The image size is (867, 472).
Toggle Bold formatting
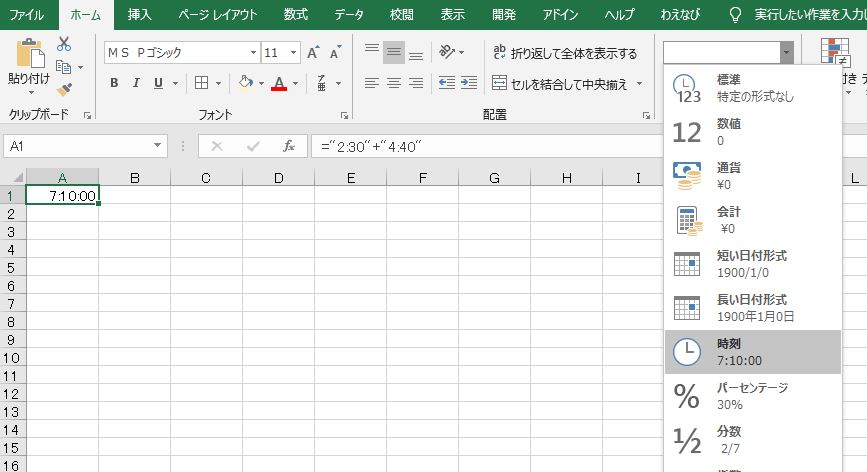pos(114,83)
